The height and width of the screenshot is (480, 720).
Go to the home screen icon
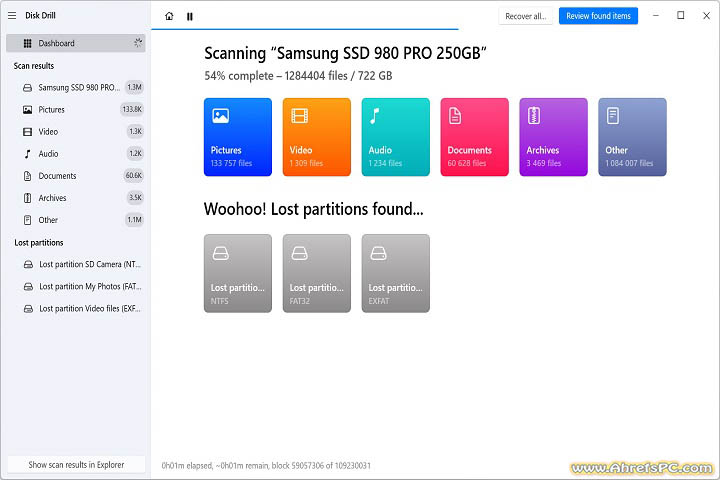(169, 16)
